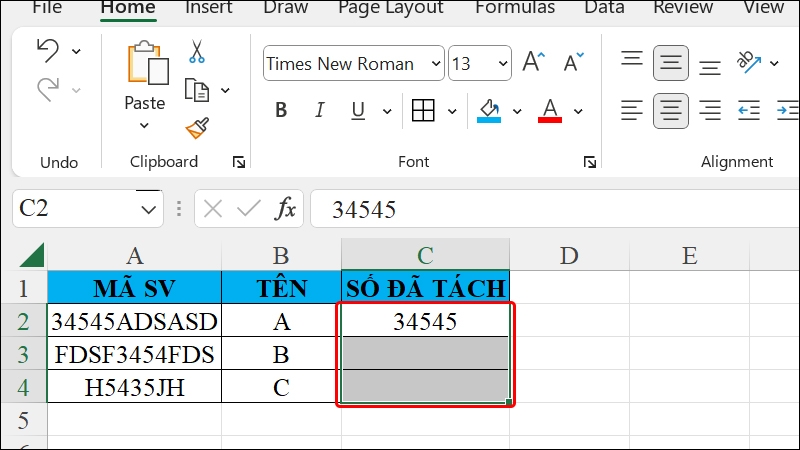Click the Redo arrow icon
This screenshot has height=450, width=800.
(x=48, y=90)
